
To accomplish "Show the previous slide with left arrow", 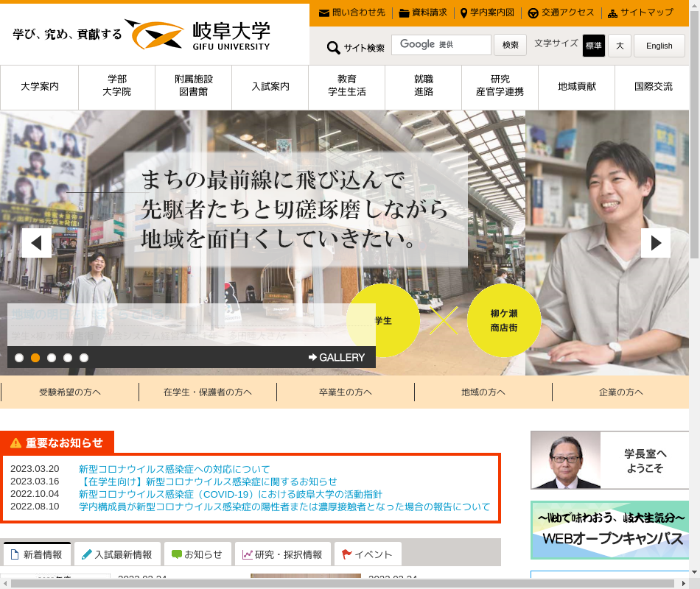I will [x=37, y=243].
